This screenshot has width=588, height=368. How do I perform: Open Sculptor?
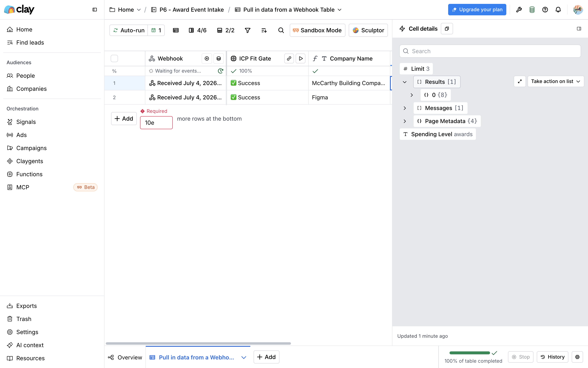[x=368, y=30]
